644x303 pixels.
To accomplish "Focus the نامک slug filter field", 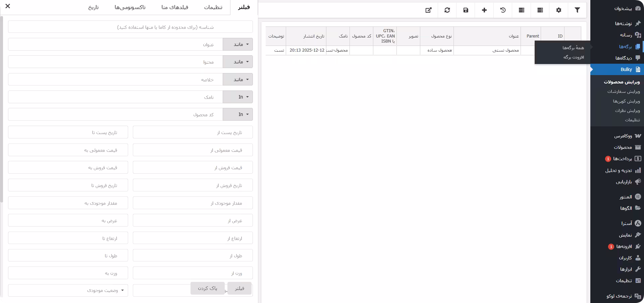I will coord(116,97).
